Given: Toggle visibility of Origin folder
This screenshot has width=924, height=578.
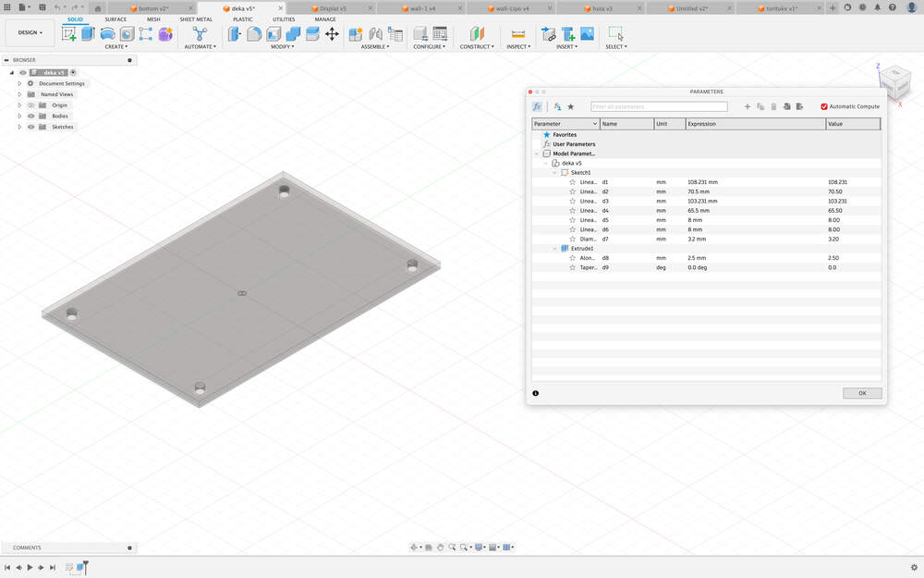Looking at the screenshot, I should point(31,105).
